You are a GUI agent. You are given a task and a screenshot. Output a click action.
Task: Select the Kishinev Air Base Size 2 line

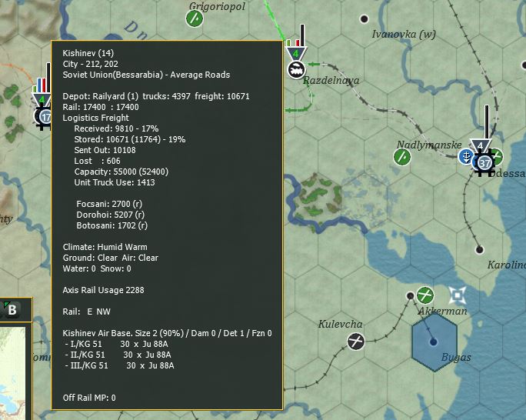167,333
